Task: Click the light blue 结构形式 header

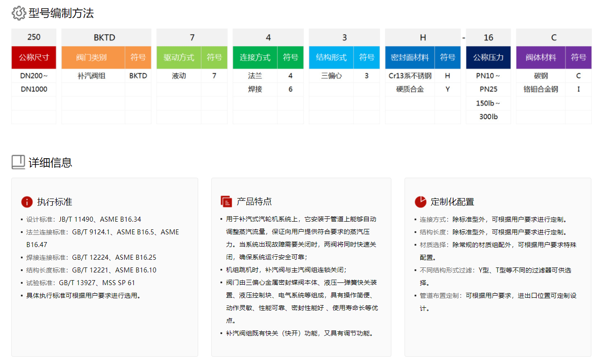Action: 331,58
